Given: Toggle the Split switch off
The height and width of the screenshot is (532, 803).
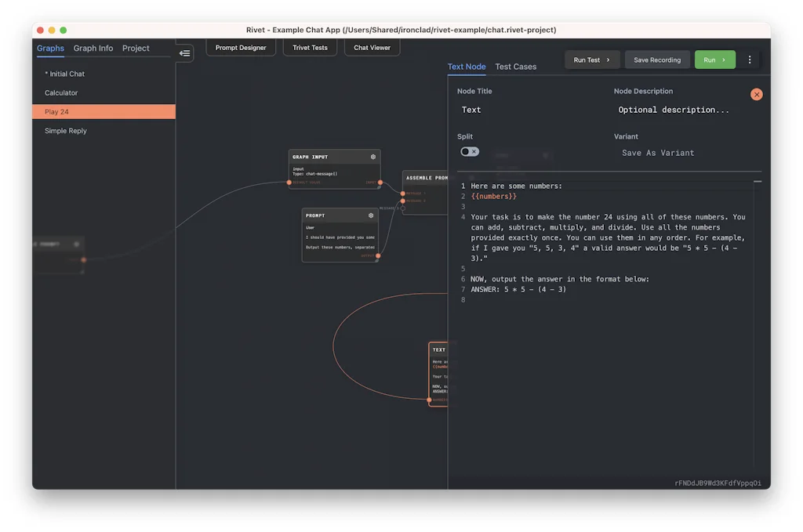Looking at the screenshot, I should [468, 151].
